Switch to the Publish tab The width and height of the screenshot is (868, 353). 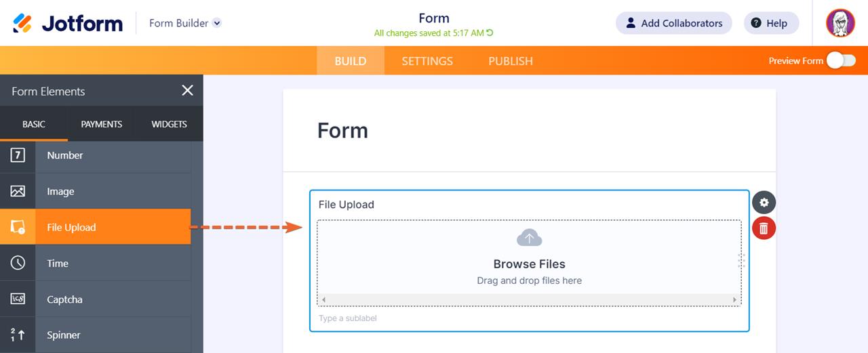pyautogui.click(x=511, y=61)
